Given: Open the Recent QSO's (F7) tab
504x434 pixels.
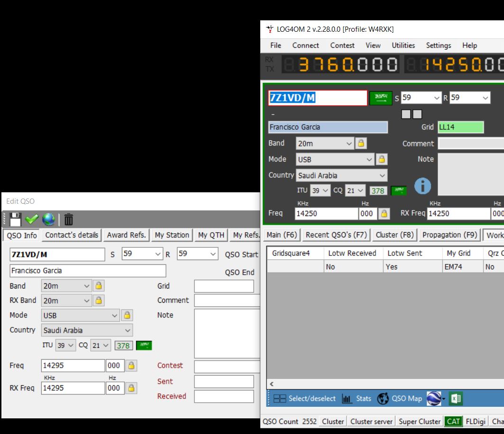Looking at the screenshot, I should click(336, 235).
